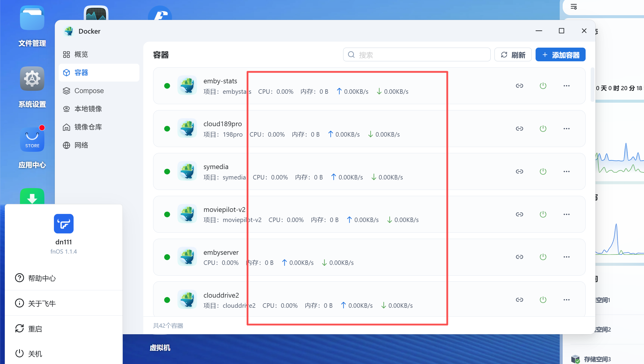644x364 pixels.
Task: Open more options menu for clouddrive2
Action: click(567, 300)
